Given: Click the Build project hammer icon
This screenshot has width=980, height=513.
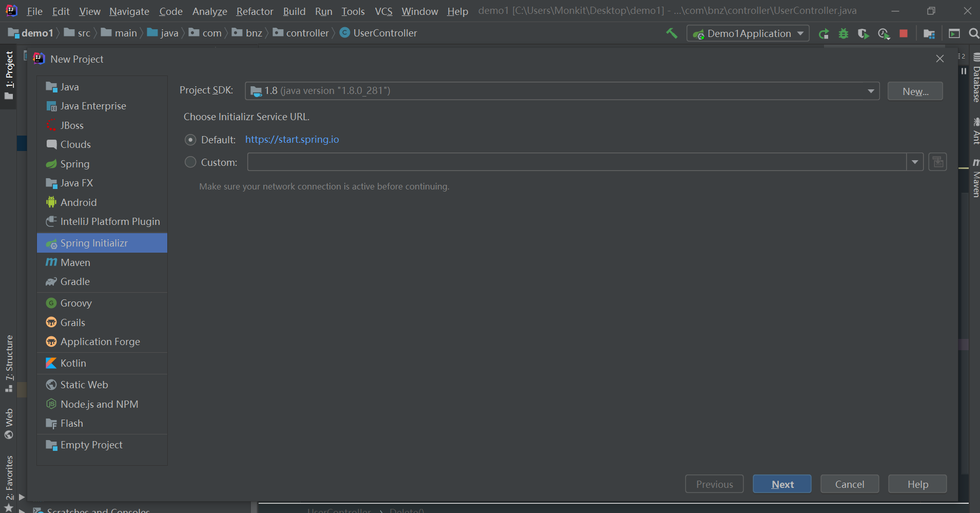Looking at the screenshot, I should click(671, 33).
